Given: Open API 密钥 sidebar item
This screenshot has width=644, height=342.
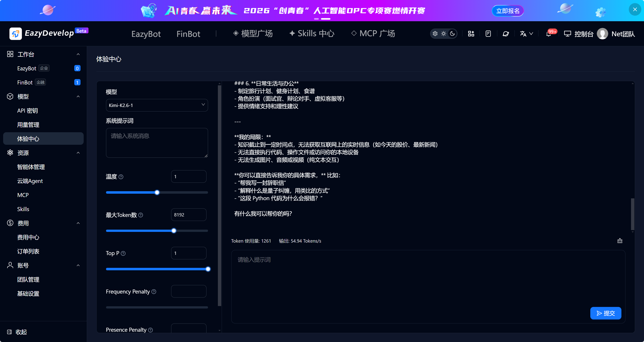Looking at the screenshot, I should point(43,111).
